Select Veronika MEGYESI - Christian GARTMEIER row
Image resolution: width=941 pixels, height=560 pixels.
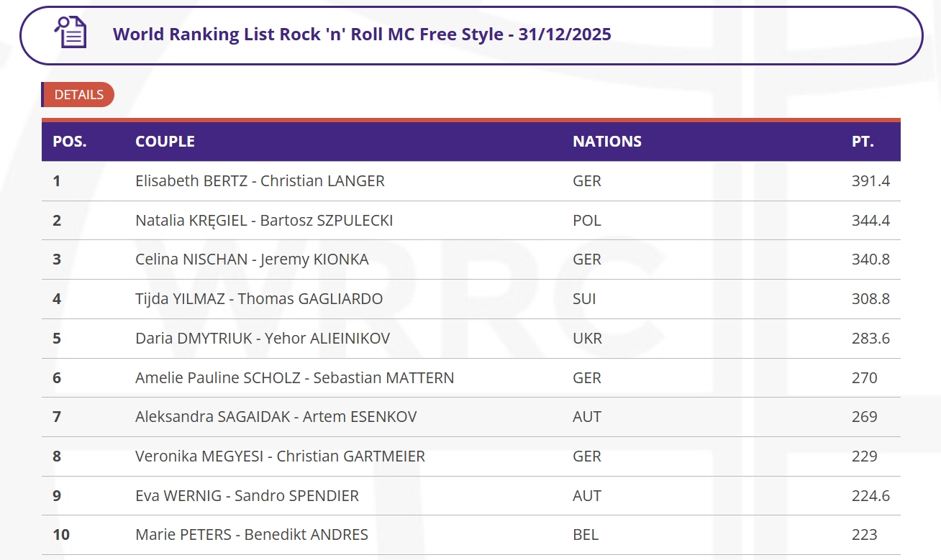point(280,456)
